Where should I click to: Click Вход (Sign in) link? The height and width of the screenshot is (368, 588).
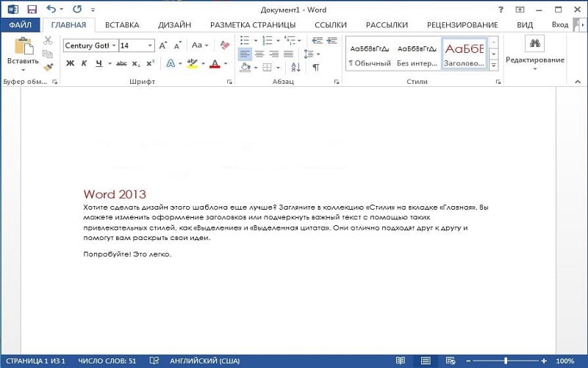560,25
